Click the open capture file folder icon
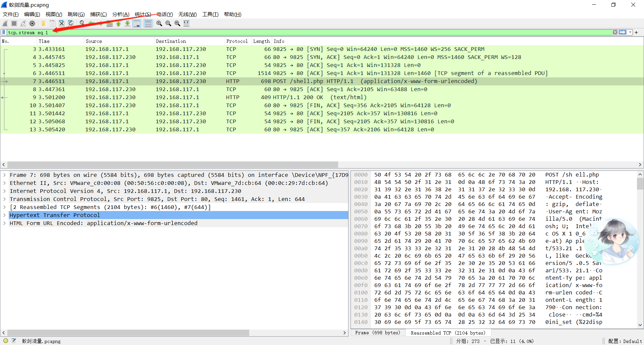 [43, 23]
